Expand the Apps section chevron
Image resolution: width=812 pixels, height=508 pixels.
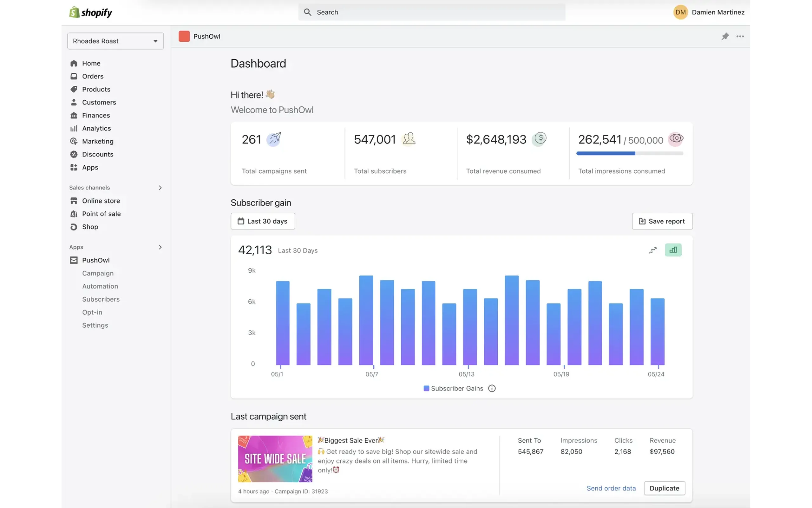160,247
